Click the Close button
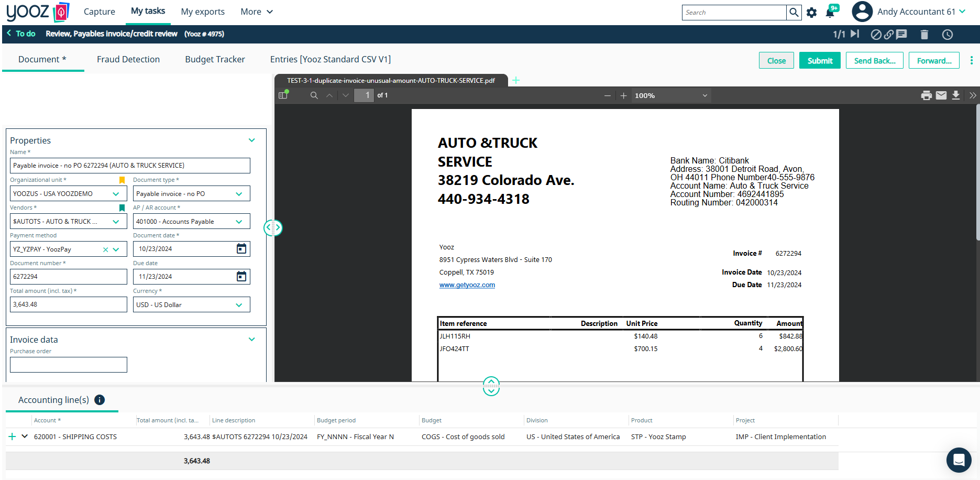 [776, 61]
